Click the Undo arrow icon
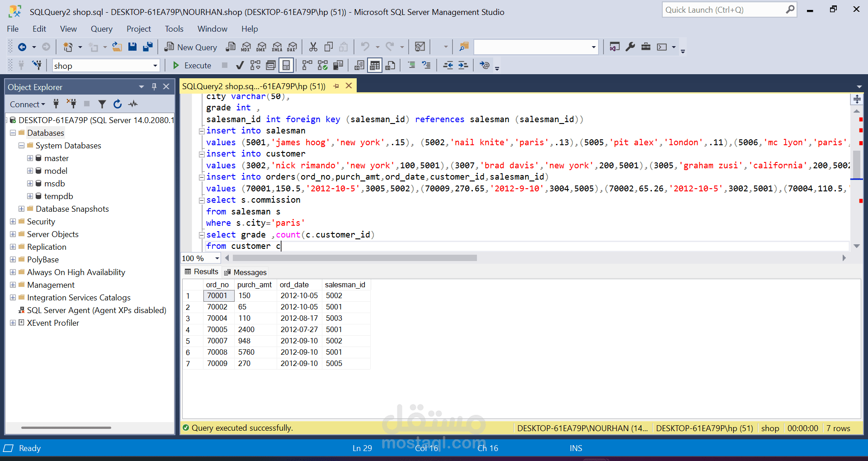 (365, 47)
